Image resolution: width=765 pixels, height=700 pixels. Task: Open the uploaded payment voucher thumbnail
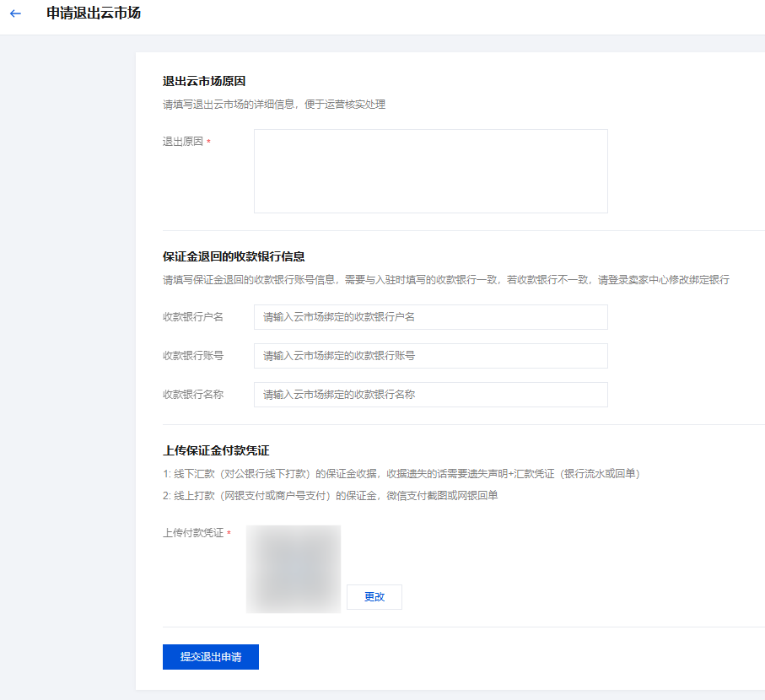(294, 568)
